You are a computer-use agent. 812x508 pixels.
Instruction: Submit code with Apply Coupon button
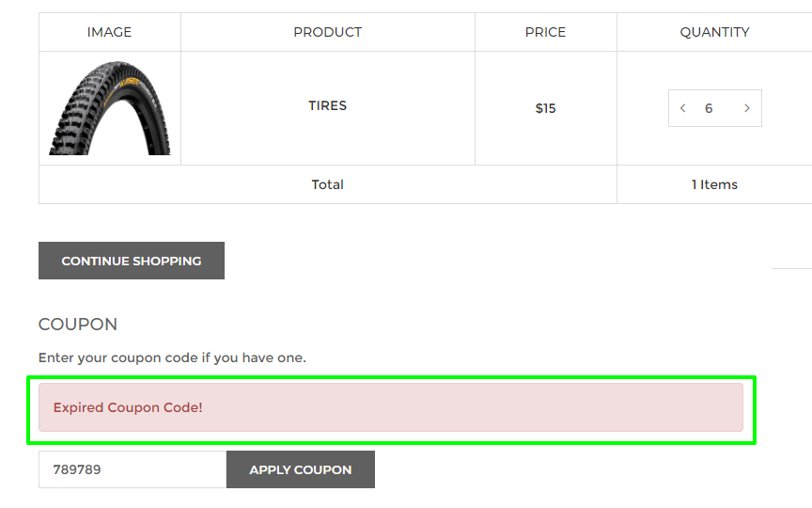(x=301, y=469)
